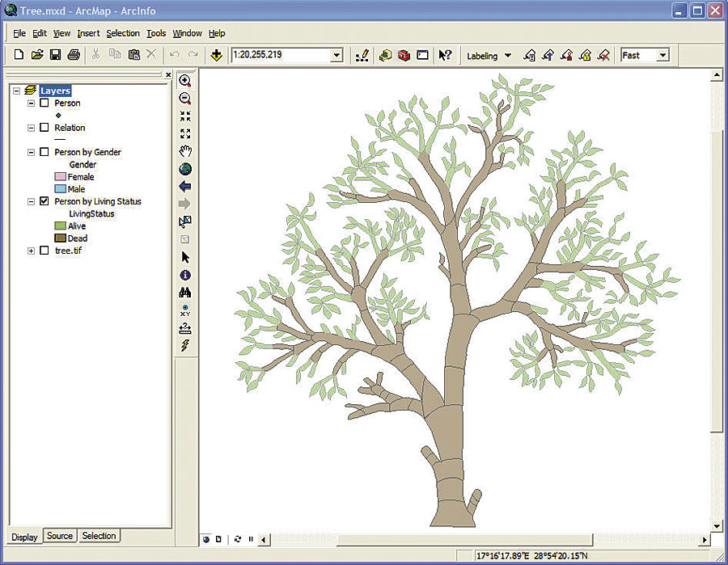Click the Dead brown color swatch
This screenshot has width=728, height=565.
coord(61,238)
